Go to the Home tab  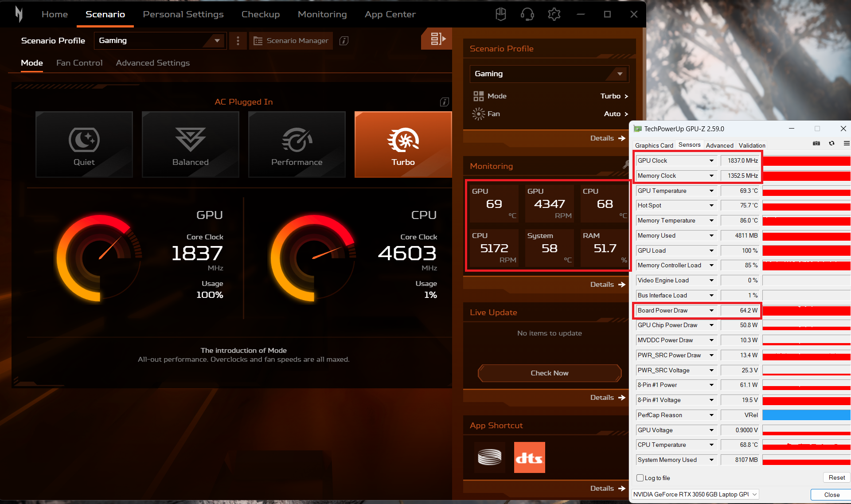(55, 14)
